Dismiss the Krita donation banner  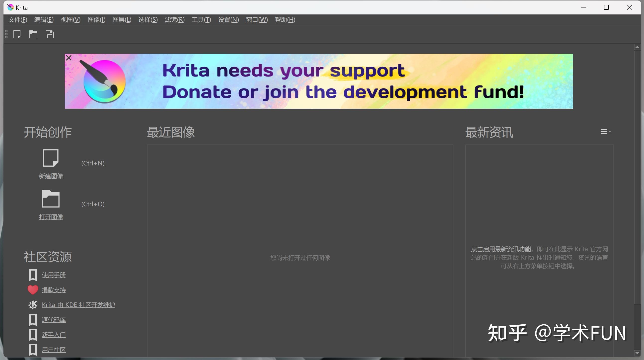click(69, 58)
